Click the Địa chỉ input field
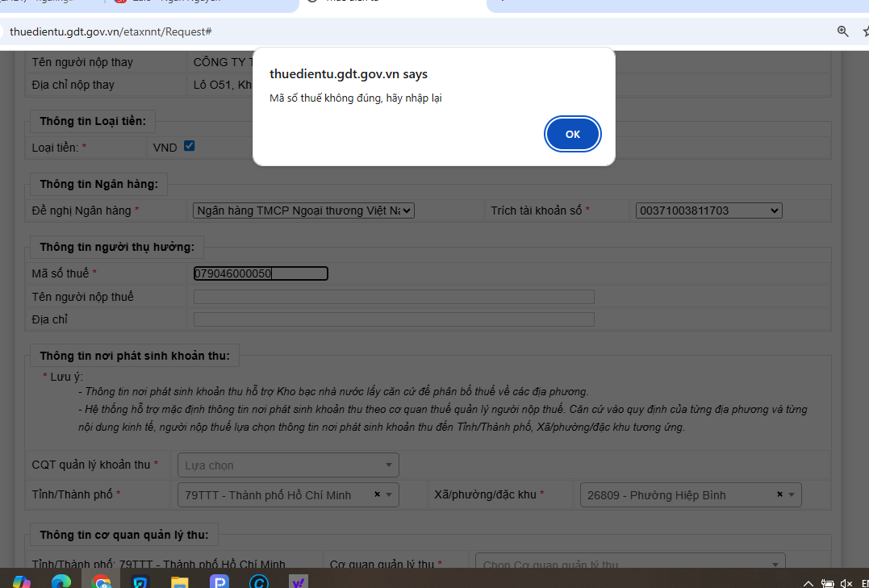The height and width of the screenshot is (588, 869). pos(394,319)
